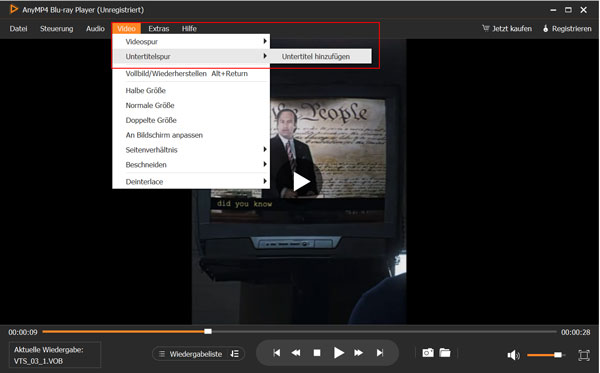The width and height of the screenshot is (600, 373).
Task: Click the playback progress slider handle
Action: click(208, 331)
